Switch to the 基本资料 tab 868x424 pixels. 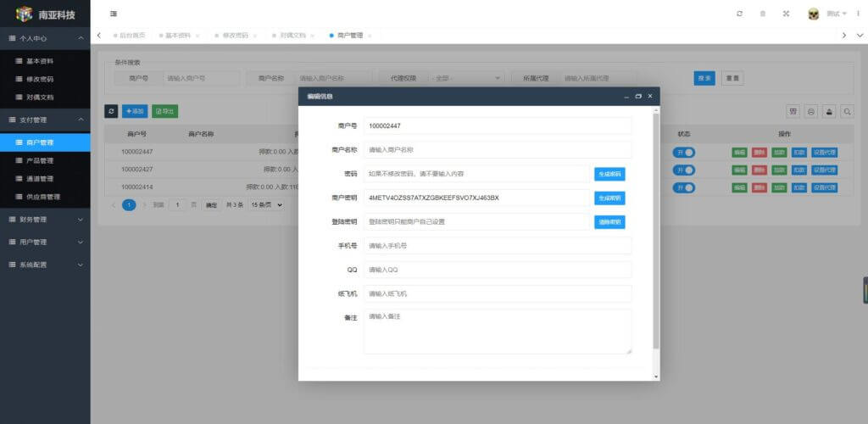tap(178, 36)
